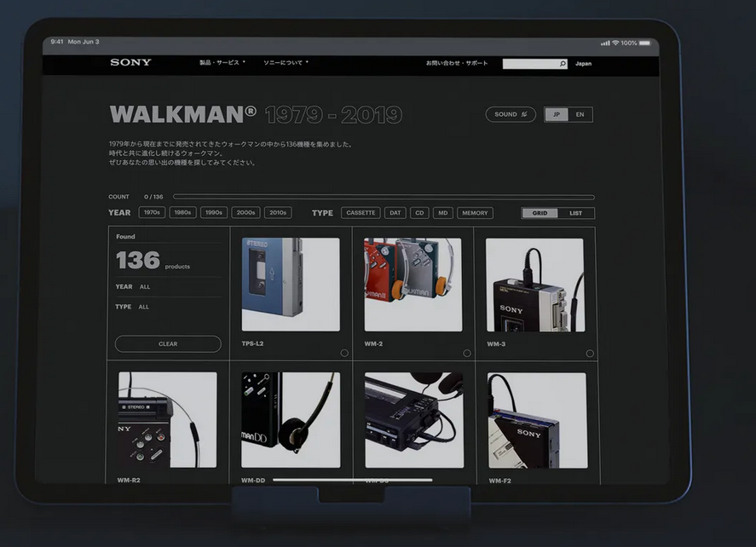Click the header search input field

(530, 64)
